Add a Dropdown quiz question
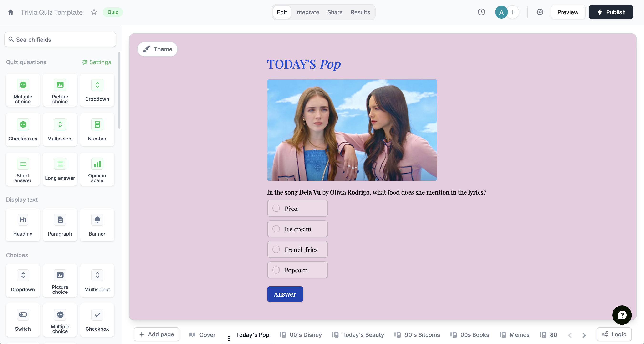Image resolution: width=644 pixels, height=344 pixels. coord(97,90)
